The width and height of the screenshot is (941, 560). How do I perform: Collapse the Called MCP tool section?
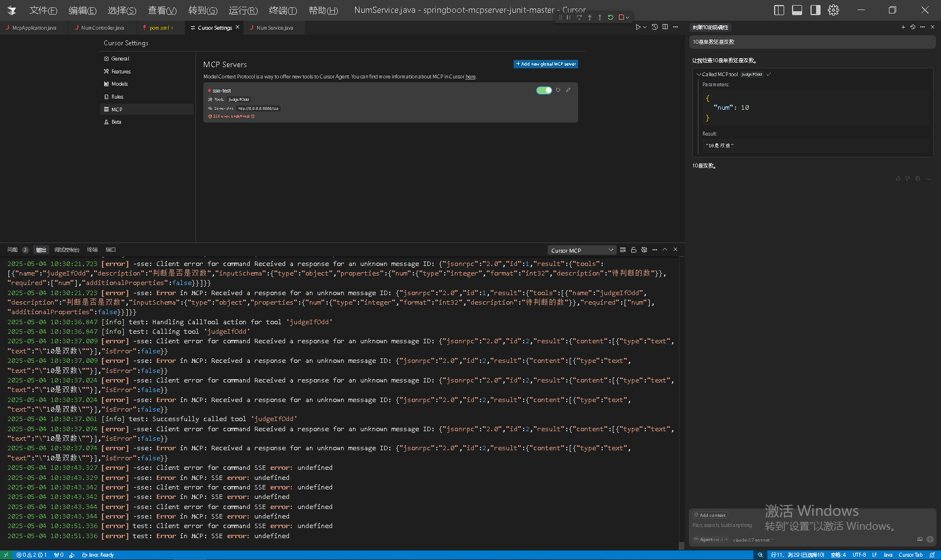[x=698, y=74]
